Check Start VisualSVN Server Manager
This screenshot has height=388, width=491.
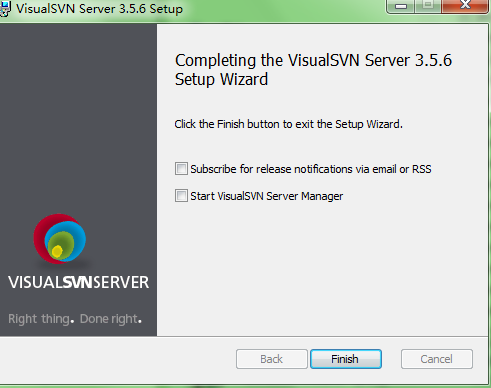[x=181, y=196]
